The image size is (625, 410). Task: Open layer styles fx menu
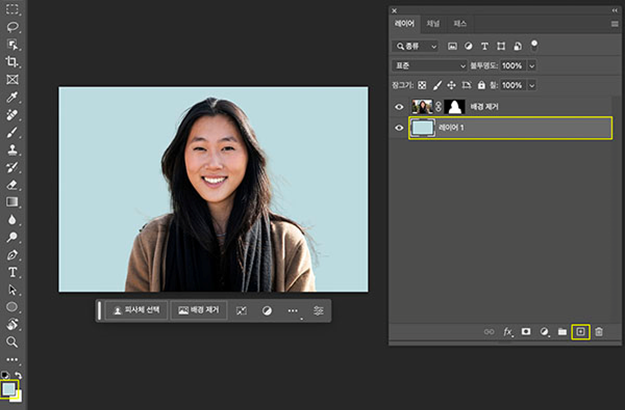pos(508,331)
